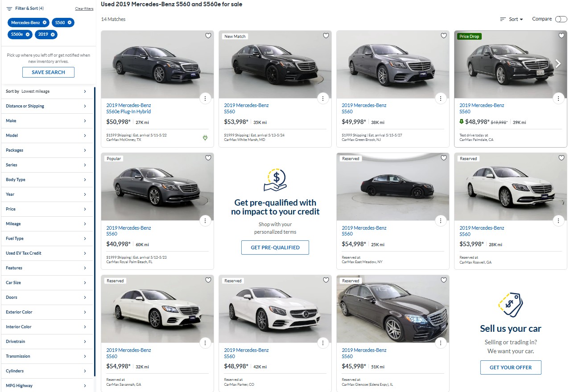Click the Save Search button

pyautogui.click(x=48, y=72)
